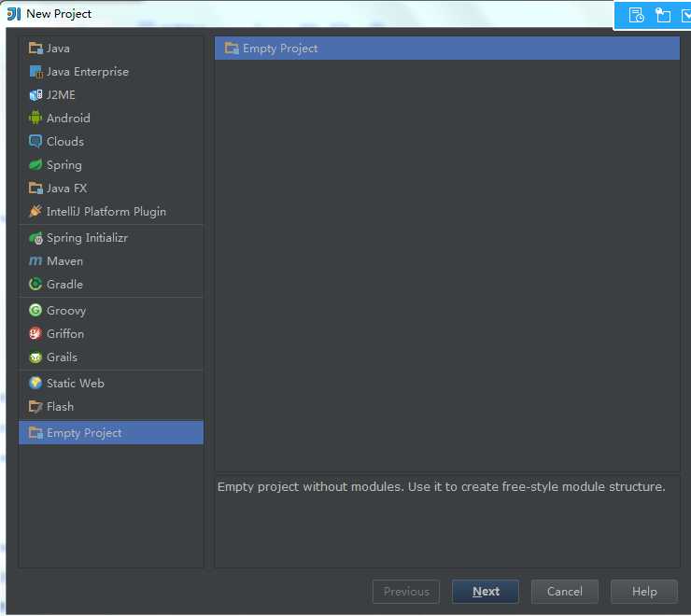Click the Next button
This screenshot has height=616, width=691.
point(486,592)
